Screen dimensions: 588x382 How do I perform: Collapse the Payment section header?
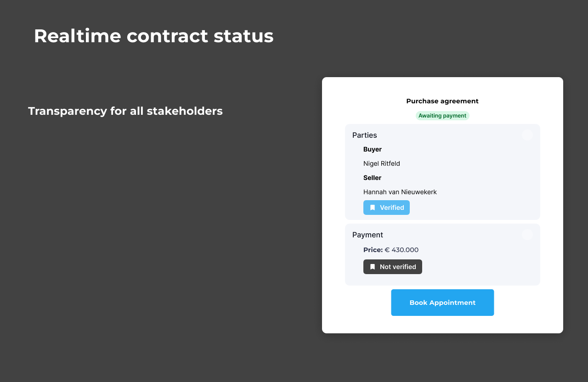click(367, 235)
